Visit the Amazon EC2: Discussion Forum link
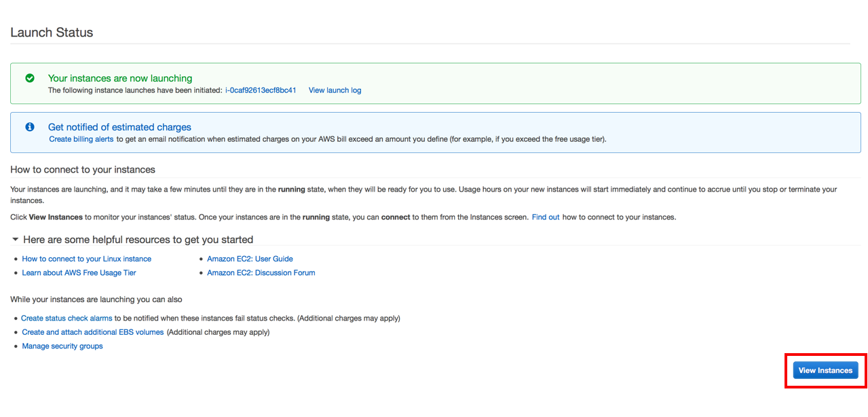Screen dimensions: 868x417 (261, 273)
